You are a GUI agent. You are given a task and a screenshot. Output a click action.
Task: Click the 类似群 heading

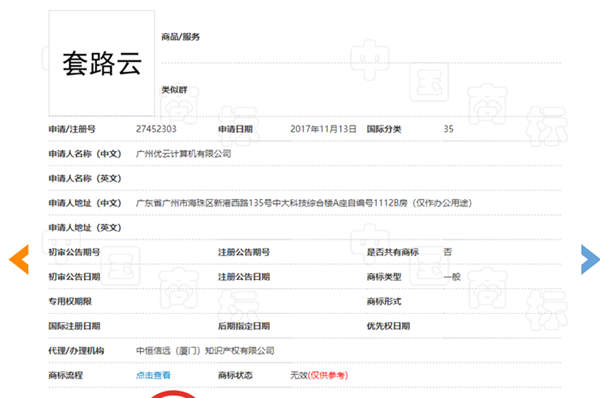174,90
